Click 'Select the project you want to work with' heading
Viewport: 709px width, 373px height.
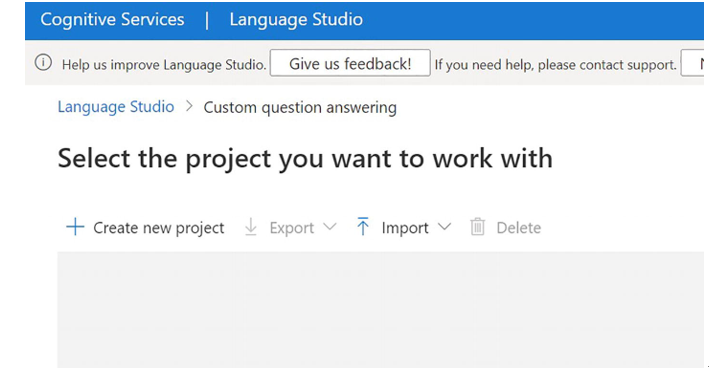tap(305, 159)
